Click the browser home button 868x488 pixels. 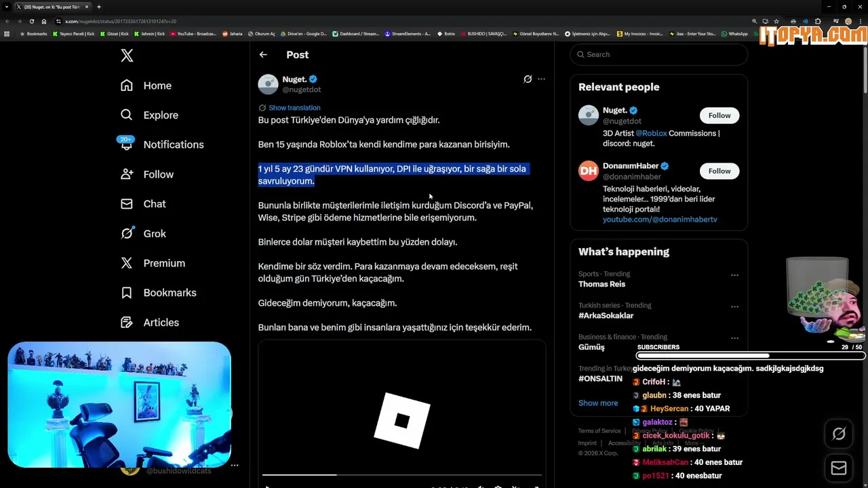(44, 21)
